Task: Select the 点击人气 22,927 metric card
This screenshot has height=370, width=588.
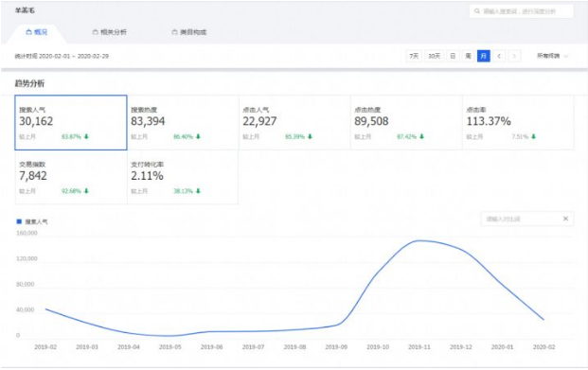Action: click(294, 123)
